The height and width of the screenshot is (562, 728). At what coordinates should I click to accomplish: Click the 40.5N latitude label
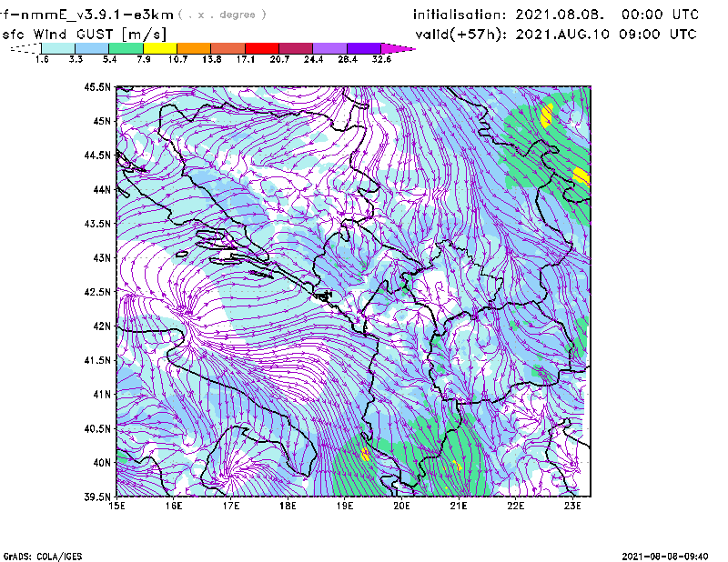point(97,428)
